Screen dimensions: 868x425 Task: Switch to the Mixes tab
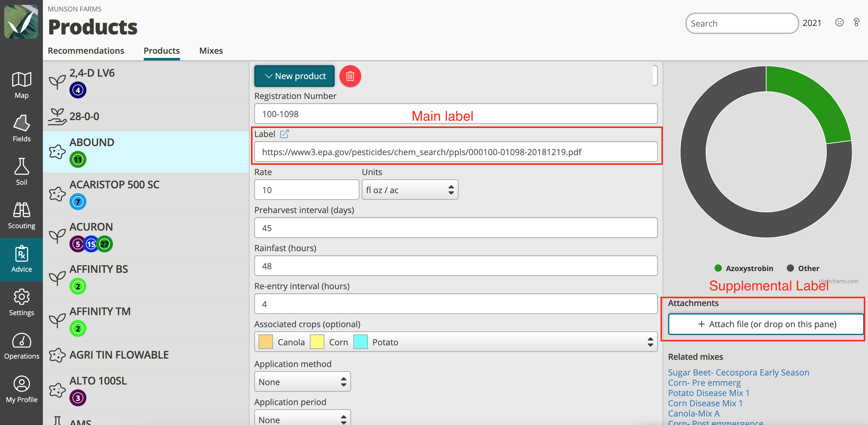[x=211, y=50]
